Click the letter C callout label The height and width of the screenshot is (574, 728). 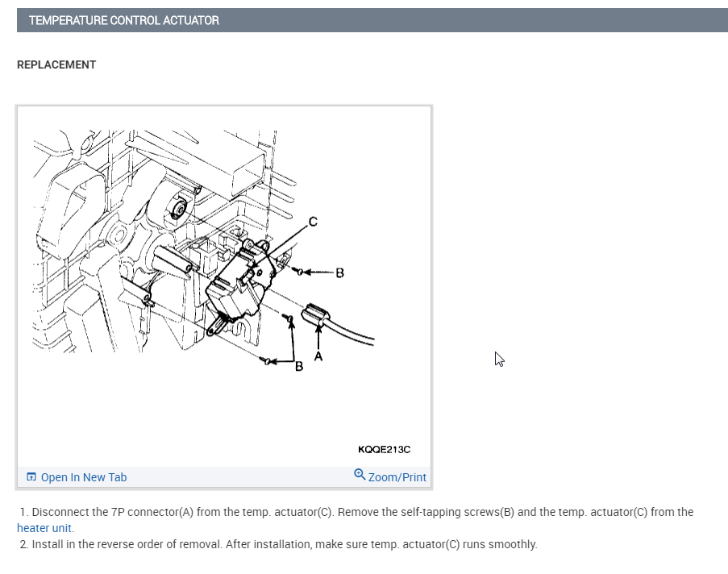(313, 222)
